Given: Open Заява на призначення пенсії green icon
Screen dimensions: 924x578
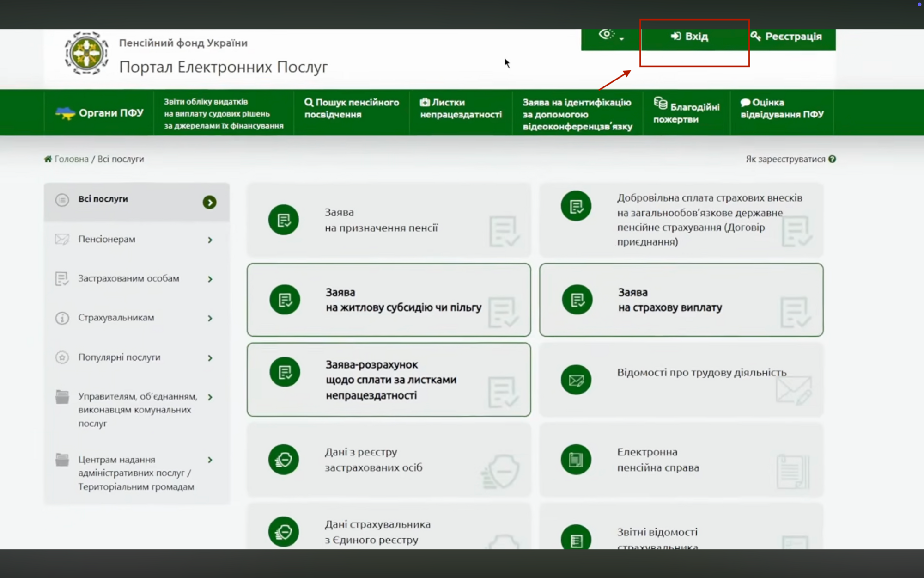Looking at the screenshot, I should (x=283, y=220).
